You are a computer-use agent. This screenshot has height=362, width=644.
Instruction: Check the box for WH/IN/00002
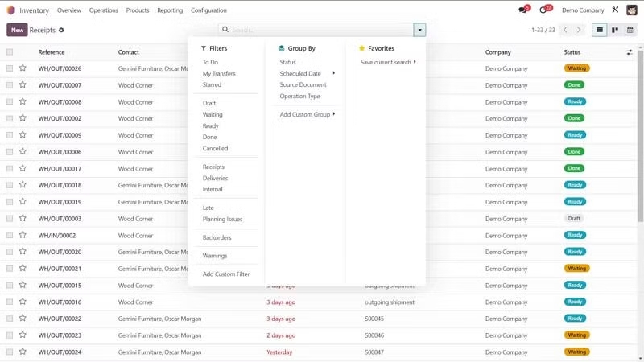[x=10, y=236]
